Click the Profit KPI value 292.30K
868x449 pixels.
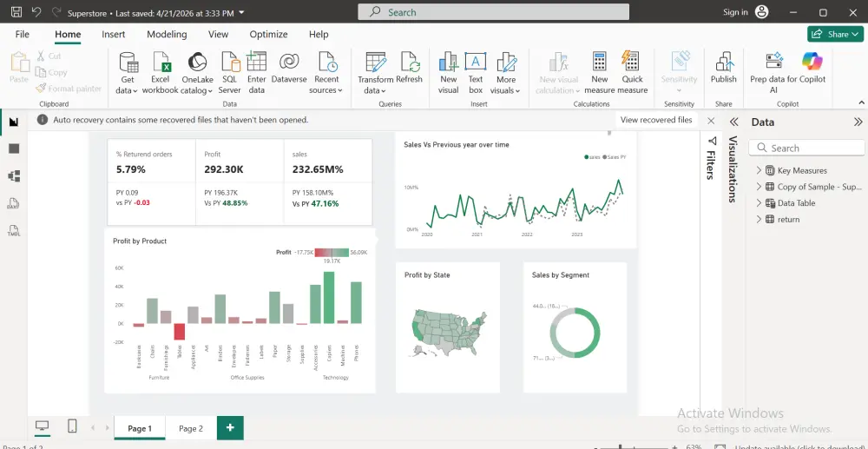coord(224,169)
